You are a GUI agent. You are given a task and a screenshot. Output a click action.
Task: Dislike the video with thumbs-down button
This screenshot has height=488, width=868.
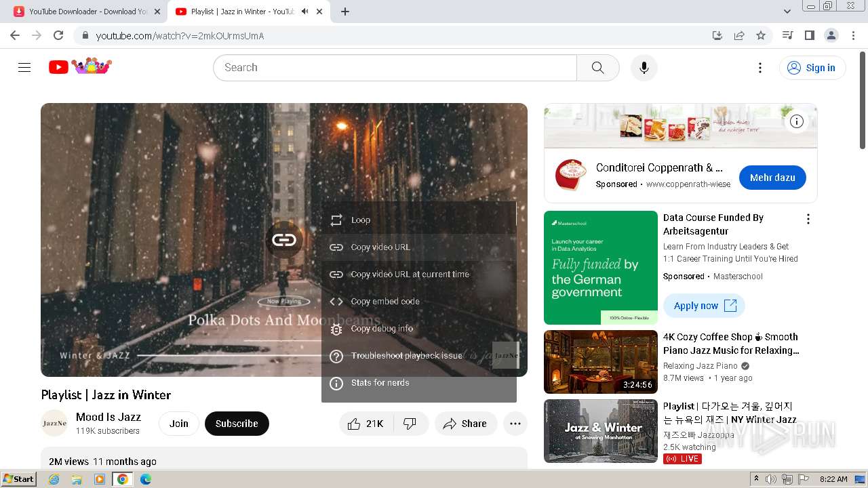(x=410, y=424)
